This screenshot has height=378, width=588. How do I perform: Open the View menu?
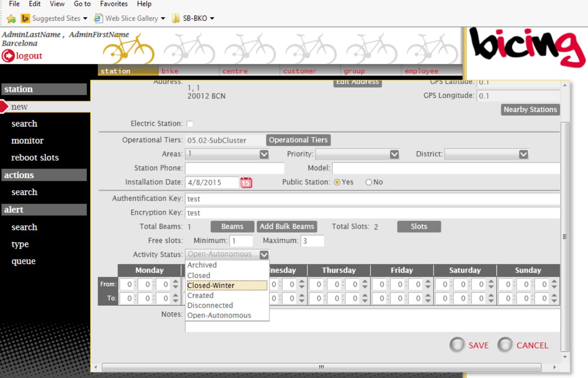pyautogui.click(x=57, y=4)
